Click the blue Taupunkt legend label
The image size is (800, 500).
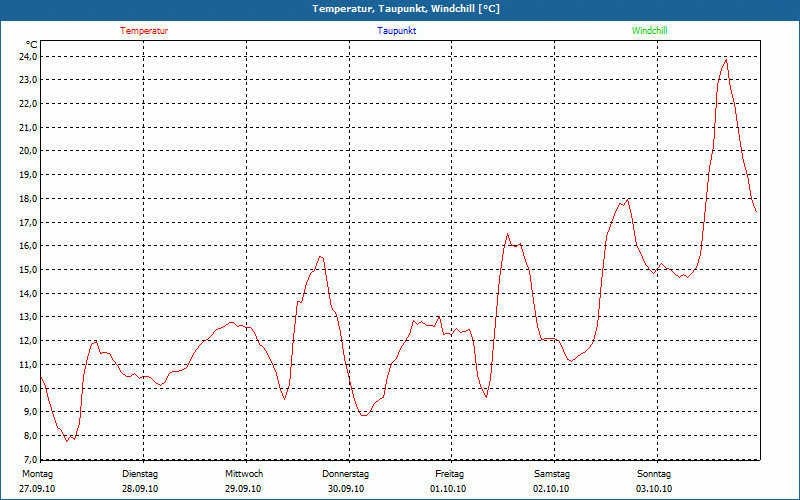396,31
